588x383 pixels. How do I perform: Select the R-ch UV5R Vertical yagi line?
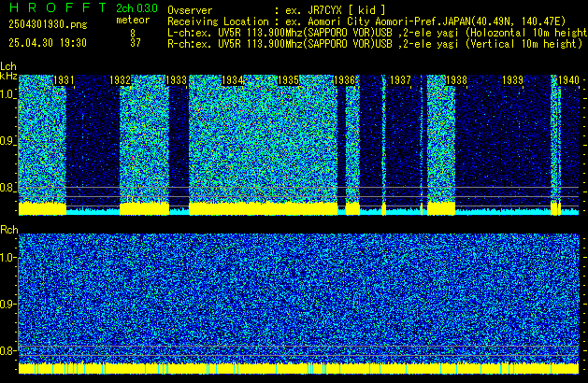(375, 44)
